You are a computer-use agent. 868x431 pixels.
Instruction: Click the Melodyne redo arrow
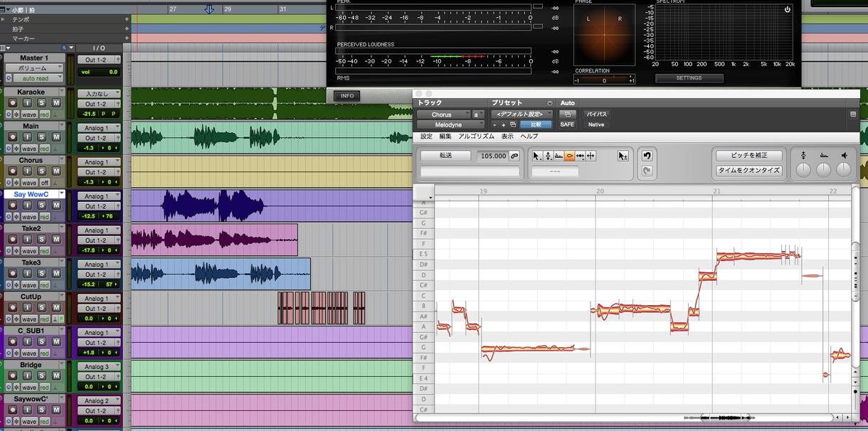(647, 171)
